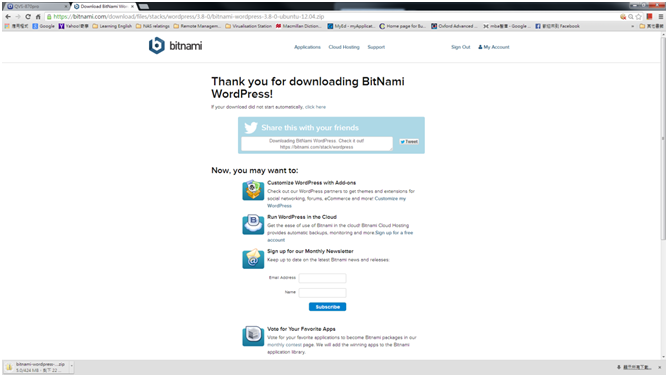Open the Customize my WordPress link

337,202
